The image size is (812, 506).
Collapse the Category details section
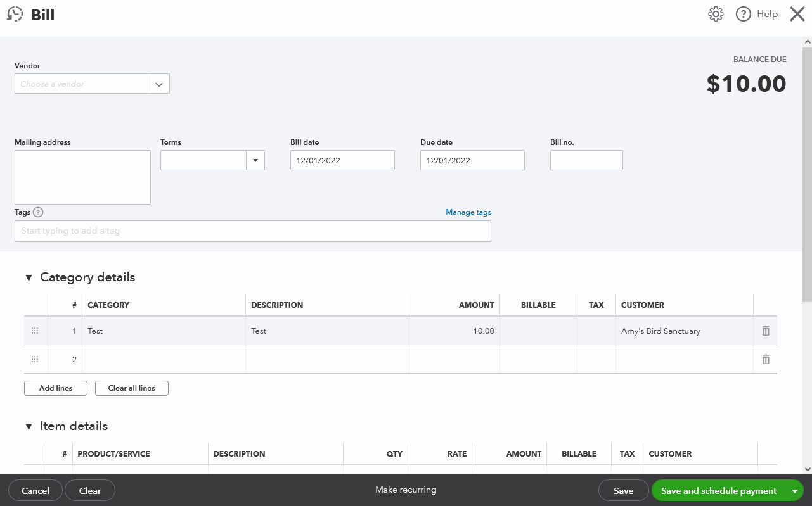pos(29,277)
